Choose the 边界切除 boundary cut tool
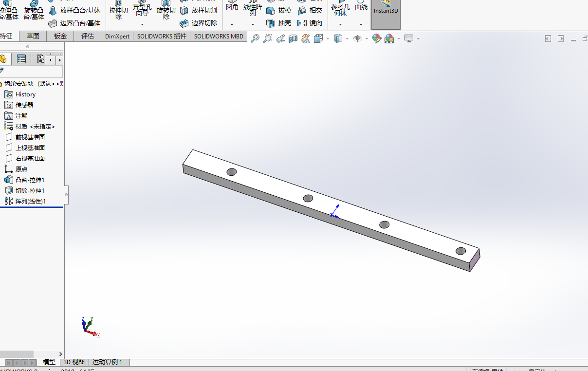Image resolution: width=588 pixels, height=371 pixels. pyautogui.click(x=198, y=23)
